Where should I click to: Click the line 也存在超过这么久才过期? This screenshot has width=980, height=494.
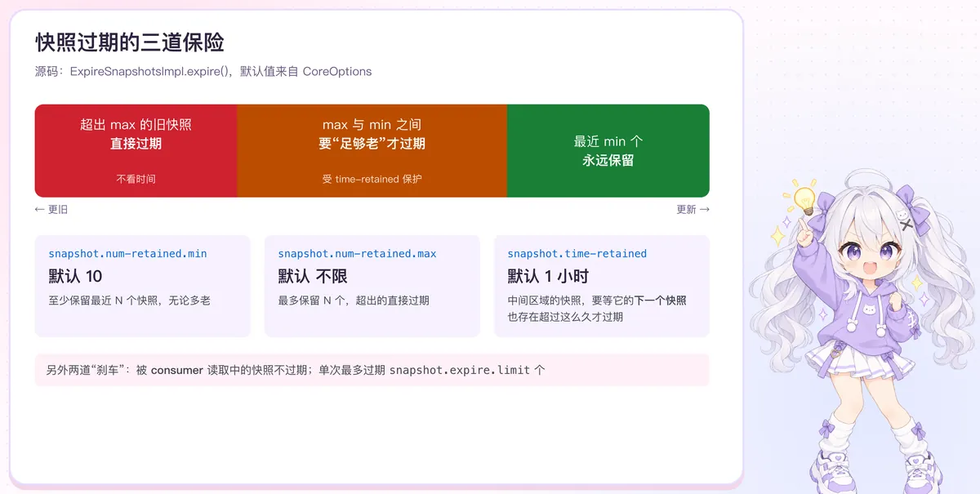565,317
